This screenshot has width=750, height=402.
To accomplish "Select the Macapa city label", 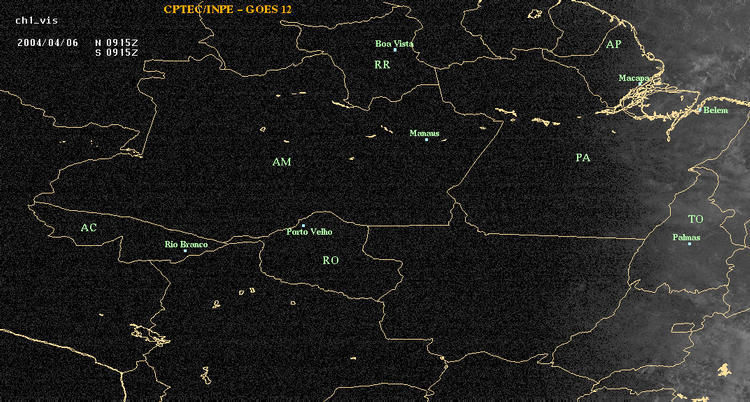I will (634, 78).
